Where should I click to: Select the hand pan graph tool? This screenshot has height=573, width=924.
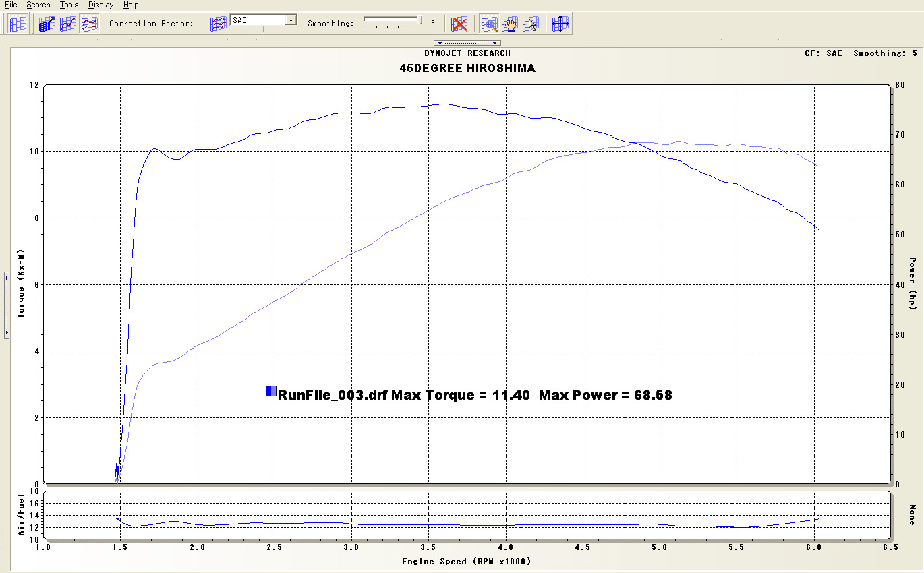pos(511,24)
